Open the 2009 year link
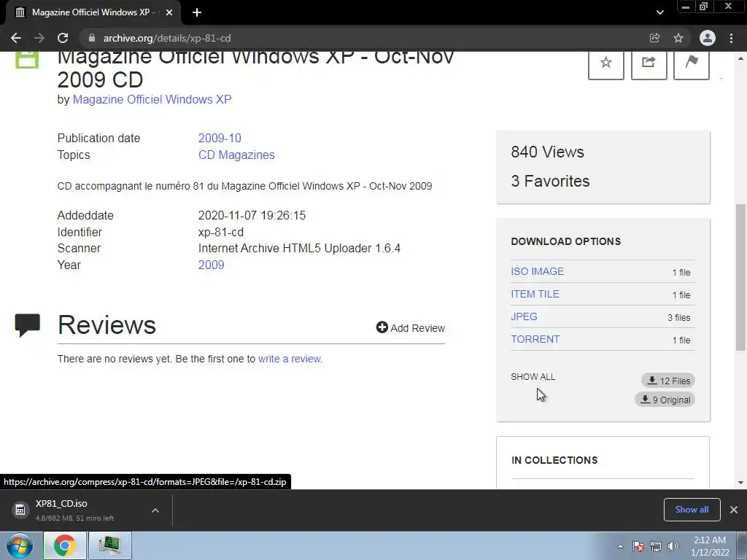The height and width of the screenshot is (560, 747). click(211, 265)
